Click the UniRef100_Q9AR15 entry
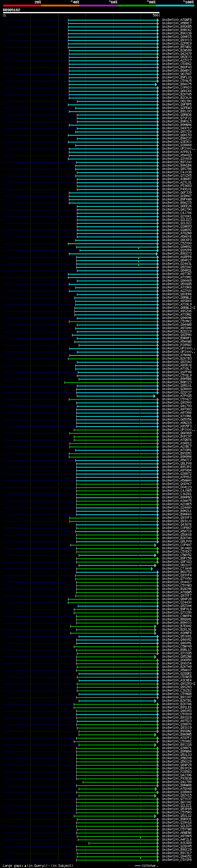 pyautogui.click(x=176, y=37)
